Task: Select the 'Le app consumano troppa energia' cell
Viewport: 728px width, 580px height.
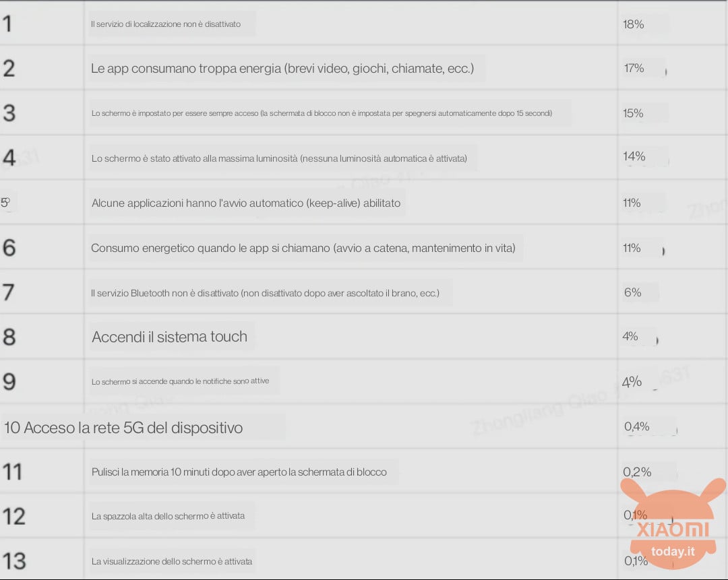Action: coord(282,69)
